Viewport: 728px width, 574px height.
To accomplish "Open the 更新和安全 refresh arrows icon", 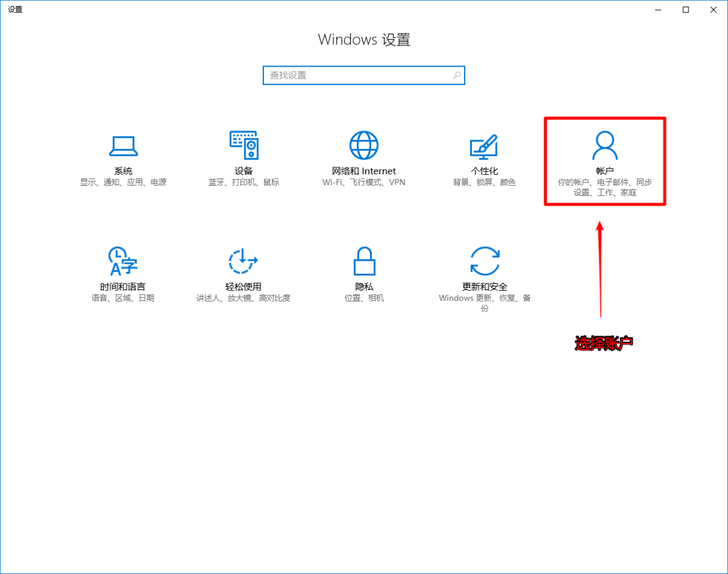I will tap(485, 262).
